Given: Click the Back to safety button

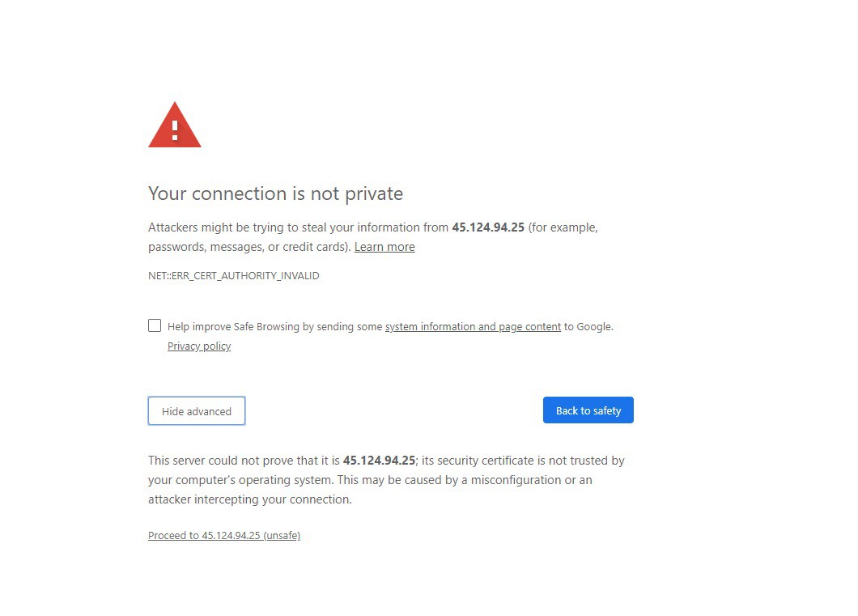Looking at the screenshot, I should click(588, 410).
